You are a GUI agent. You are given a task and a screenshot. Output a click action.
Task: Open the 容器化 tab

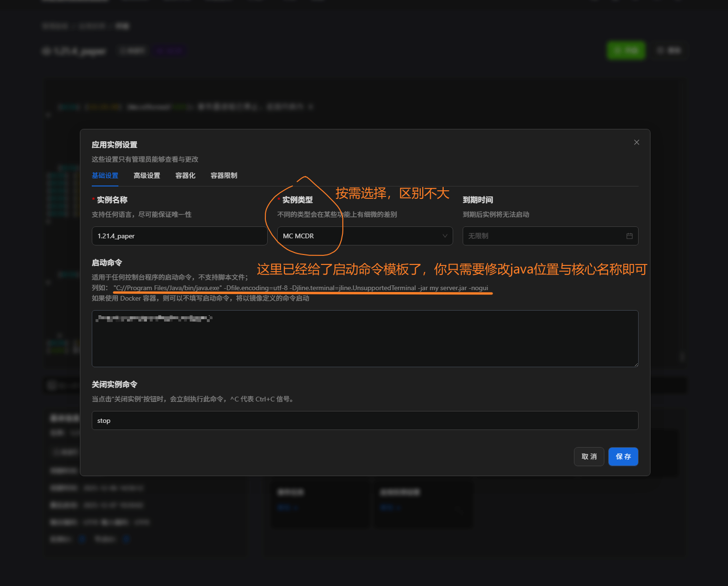click(185, 176)
